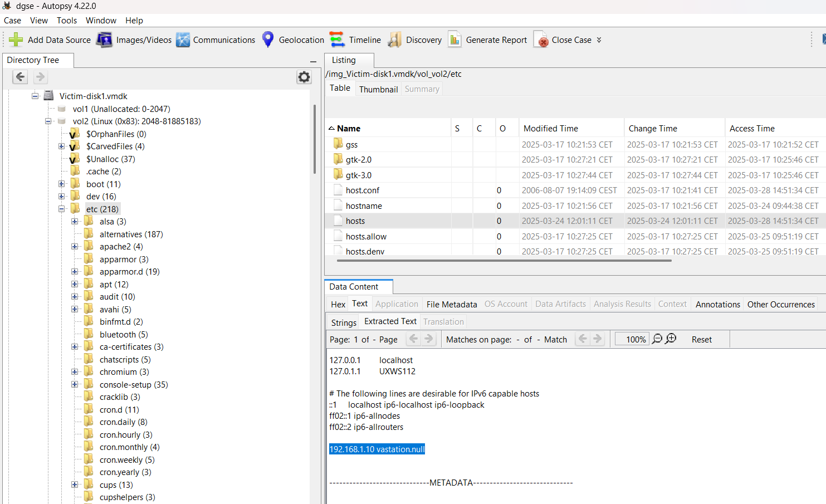Open the Case menu

point(12,21)
